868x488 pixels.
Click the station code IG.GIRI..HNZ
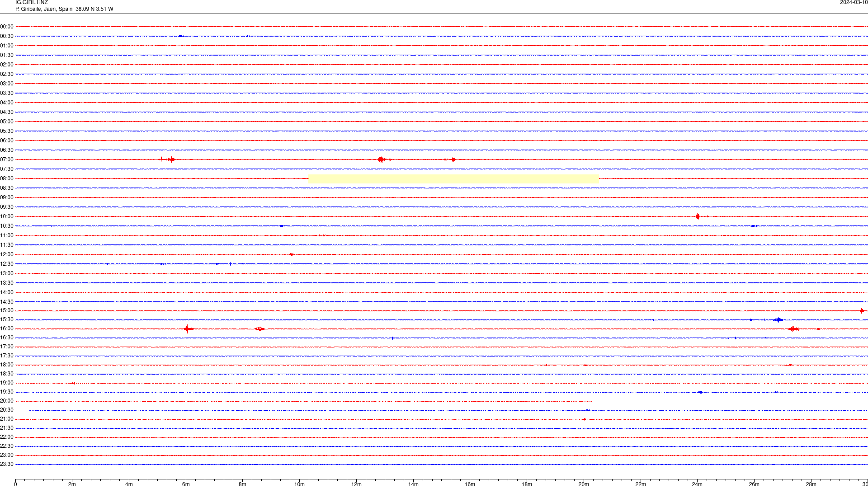32,3
